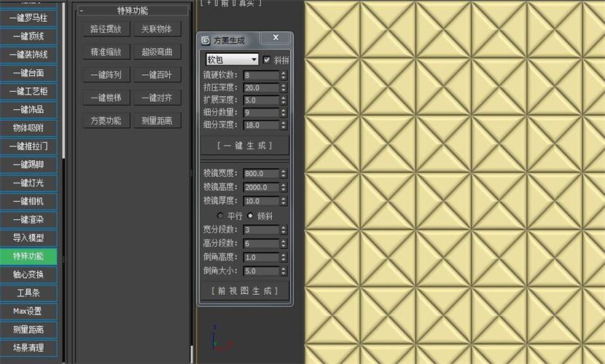The image size is (605, 364).
Task: Click the 关联物体 button
Action: coord(157,29)
